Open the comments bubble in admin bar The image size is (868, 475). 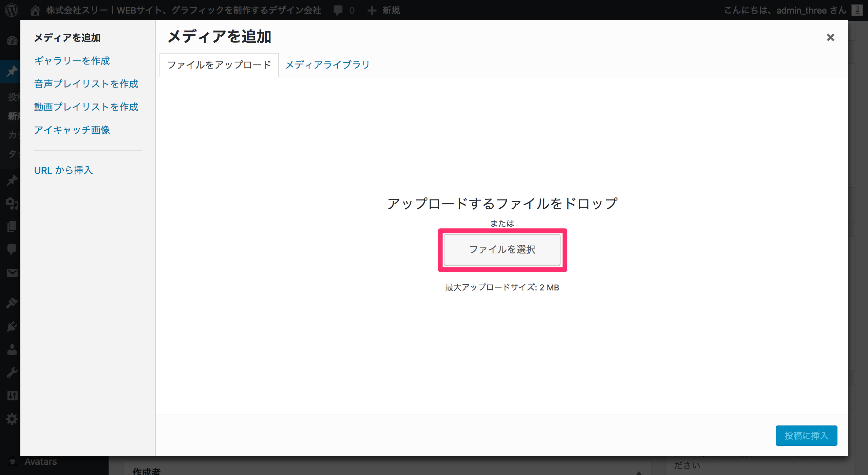coord(338,10)
